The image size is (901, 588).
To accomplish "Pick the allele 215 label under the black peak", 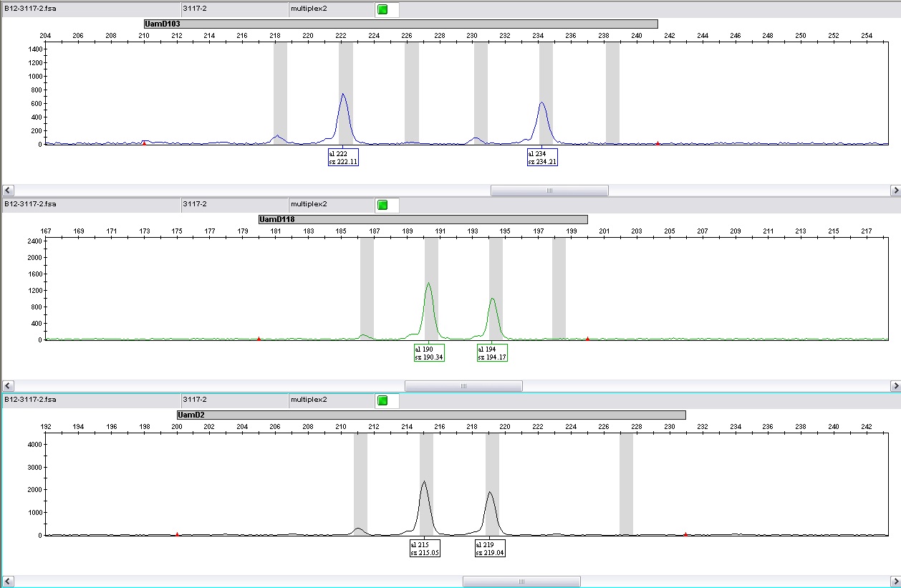I will pos(424,549).
